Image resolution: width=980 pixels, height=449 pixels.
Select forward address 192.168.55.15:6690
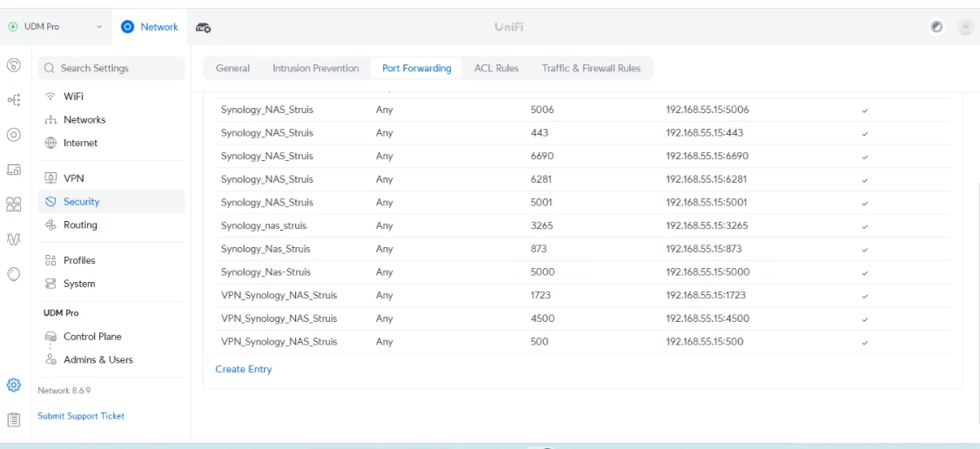click(707, 156)
